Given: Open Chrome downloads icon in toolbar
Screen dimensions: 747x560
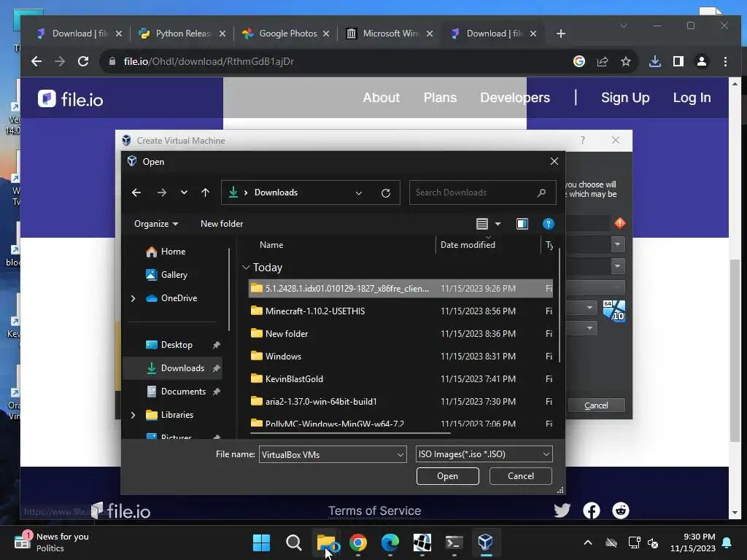Looking at the screenshot, I should click(x=655, y=61).
